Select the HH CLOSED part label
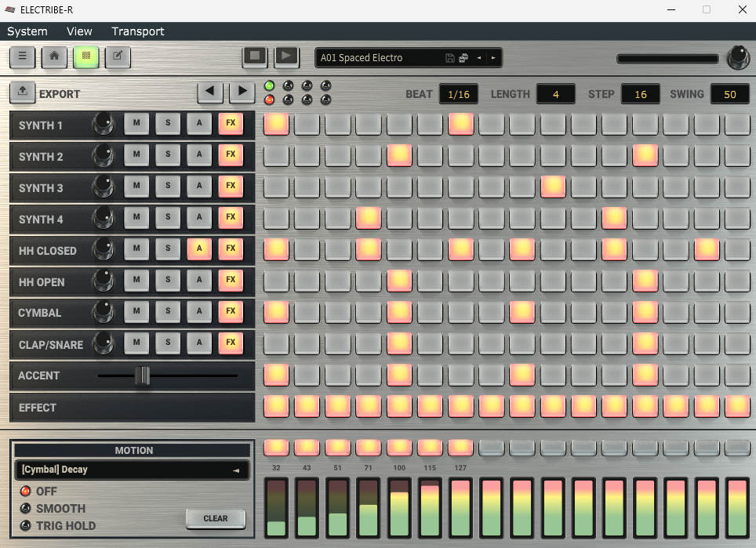The width and height of the screenshot is (756, 548). coord(47,251)
